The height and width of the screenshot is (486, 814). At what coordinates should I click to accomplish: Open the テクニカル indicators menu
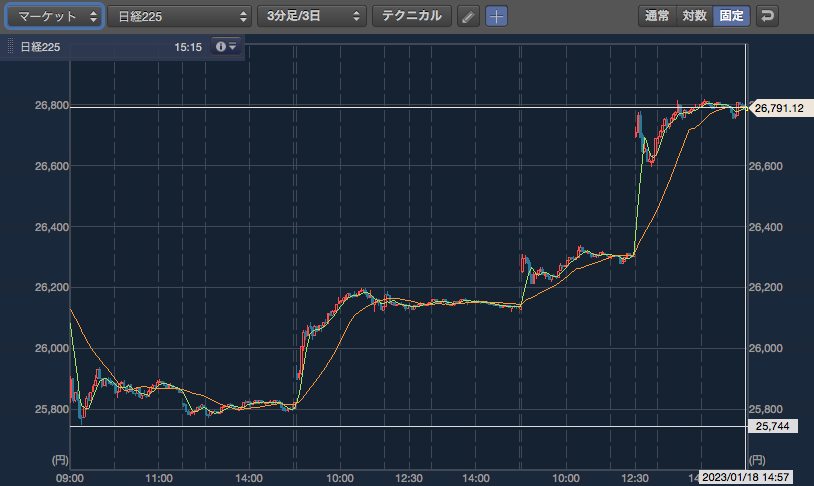412,17
